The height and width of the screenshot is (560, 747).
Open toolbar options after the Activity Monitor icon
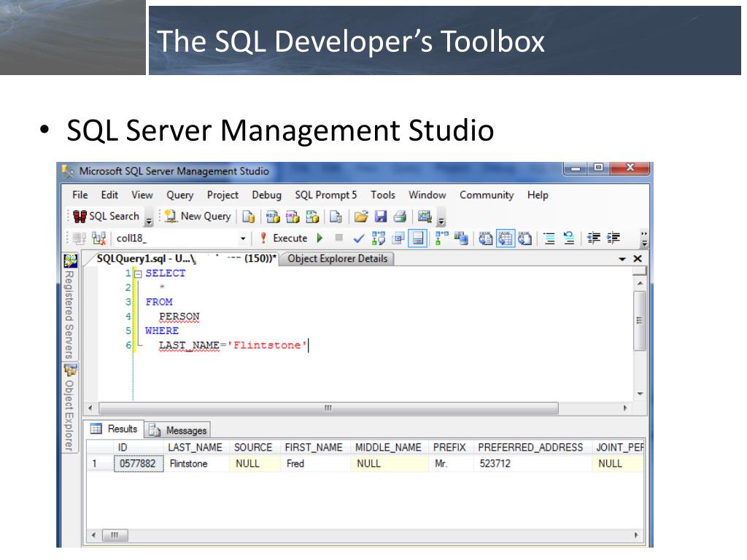tap(441, 219)
